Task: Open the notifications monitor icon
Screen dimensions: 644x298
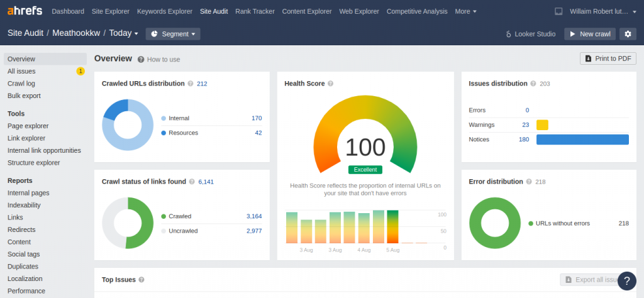Action: tap(558, 11)
